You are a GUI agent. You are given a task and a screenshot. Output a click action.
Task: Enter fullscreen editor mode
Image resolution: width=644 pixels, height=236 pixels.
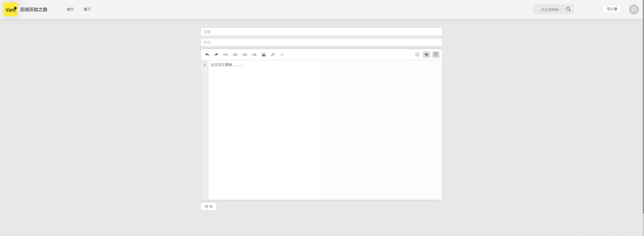pyautogui.click(x=417, y=55)
